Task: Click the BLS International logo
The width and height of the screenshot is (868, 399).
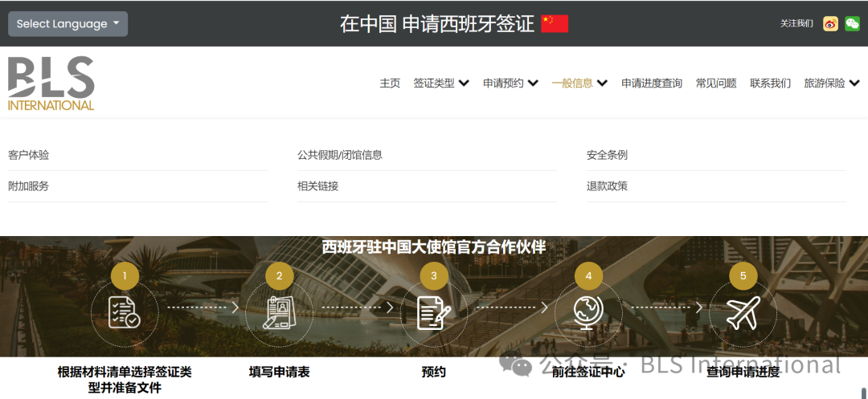Action: point(51,83)
